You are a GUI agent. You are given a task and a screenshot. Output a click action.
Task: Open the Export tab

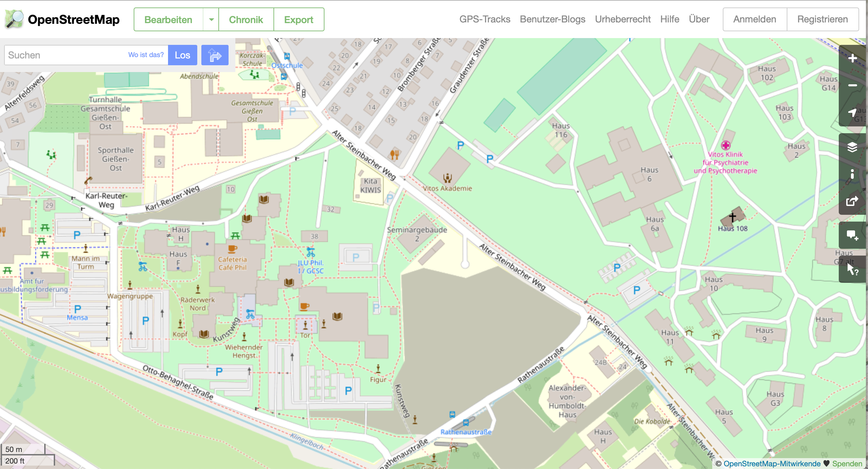(299, 19)
